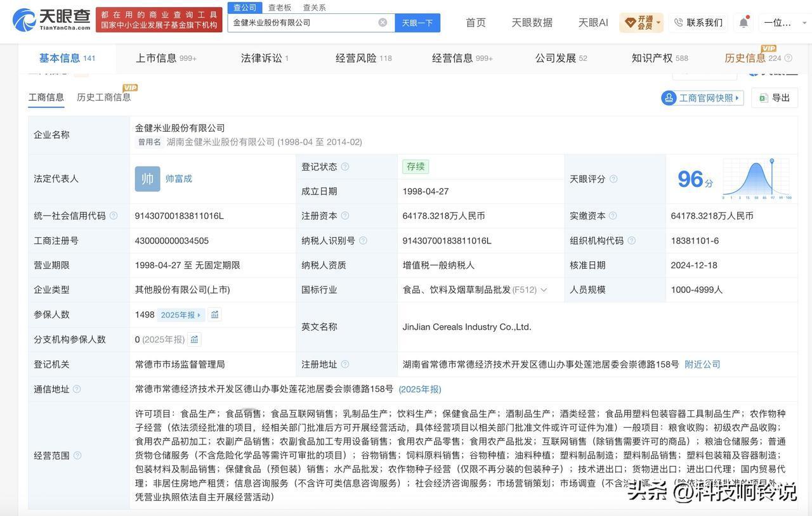Click the 曾用名 former name tag

149,142
